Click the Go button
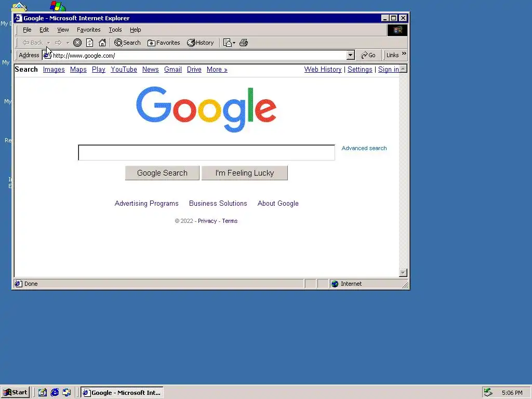532x399 pixels. click(x=368, y=55)
